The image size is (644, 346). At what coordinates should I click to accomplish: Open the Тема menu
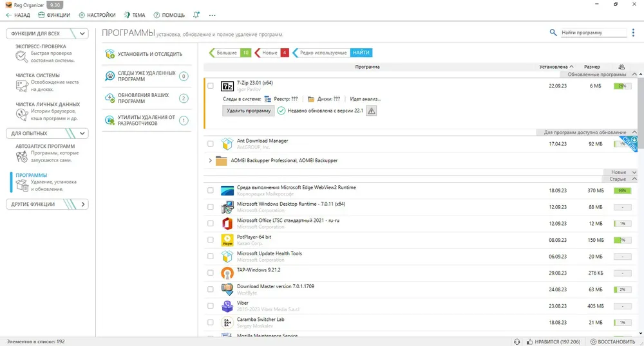coord(135,15)
